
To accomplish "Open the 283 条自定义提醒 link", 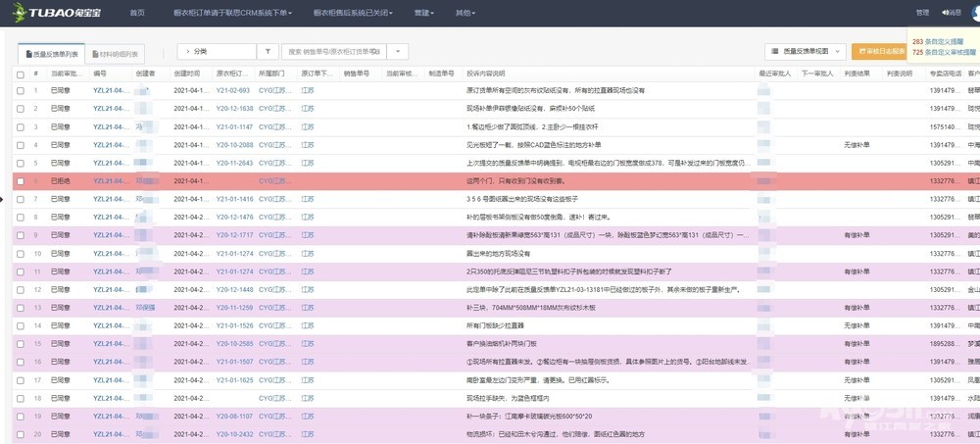I will point(943,41).
